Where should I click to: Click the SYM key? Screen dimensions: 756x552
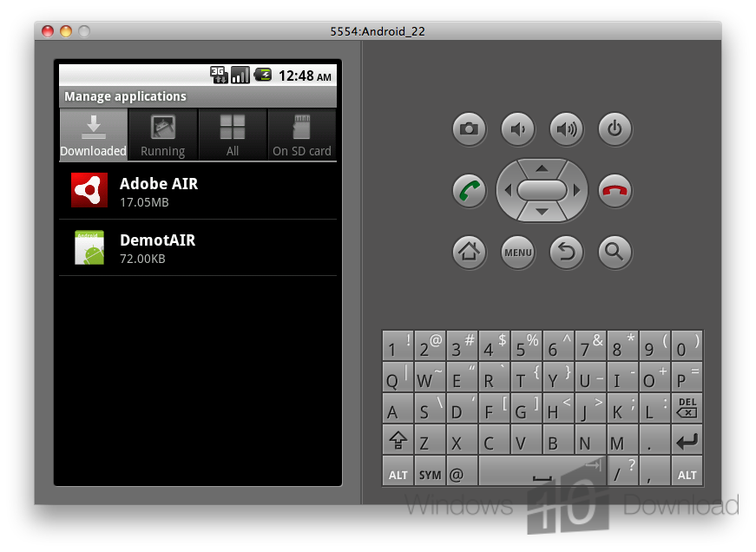pyautogui.click(x=430, y=470)
